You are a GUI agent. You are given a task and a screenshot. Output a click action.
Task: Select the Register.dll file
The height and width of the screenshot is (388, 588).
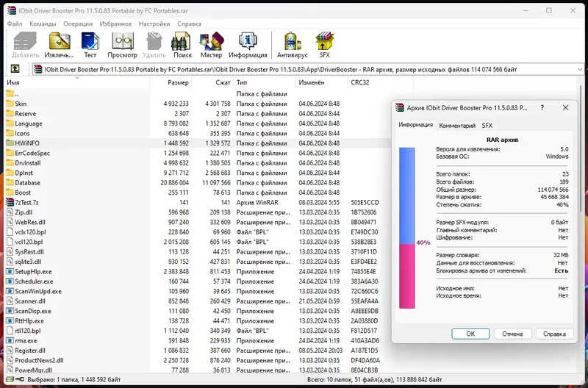(x=30, y=351)
